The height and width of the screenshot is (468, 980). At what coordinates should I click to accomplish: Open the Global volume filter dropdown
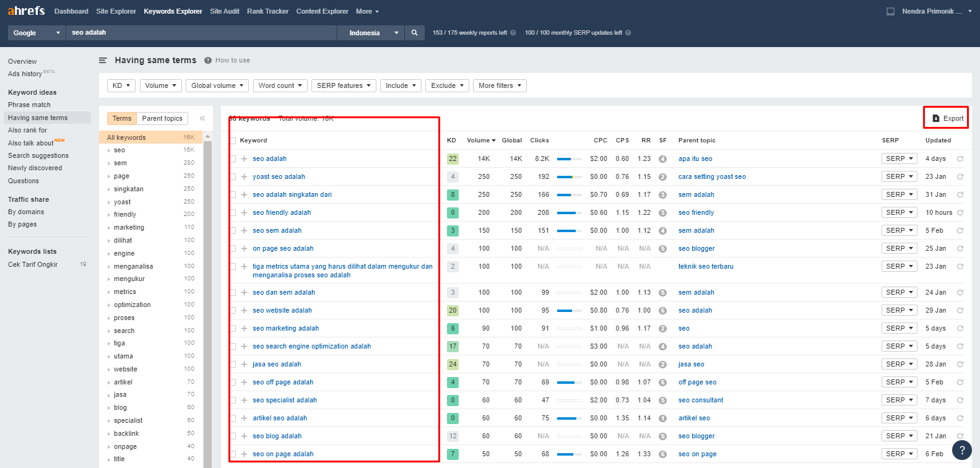[x=217, y=86]
